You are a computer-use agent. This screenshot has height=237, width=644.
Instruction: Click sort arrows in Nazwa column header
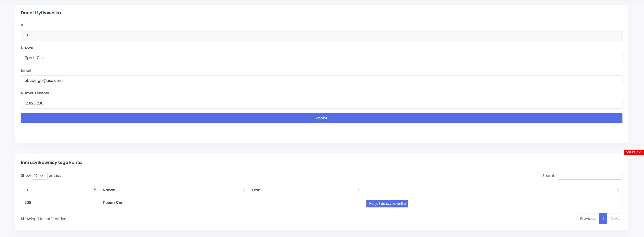tap(244, 190)
